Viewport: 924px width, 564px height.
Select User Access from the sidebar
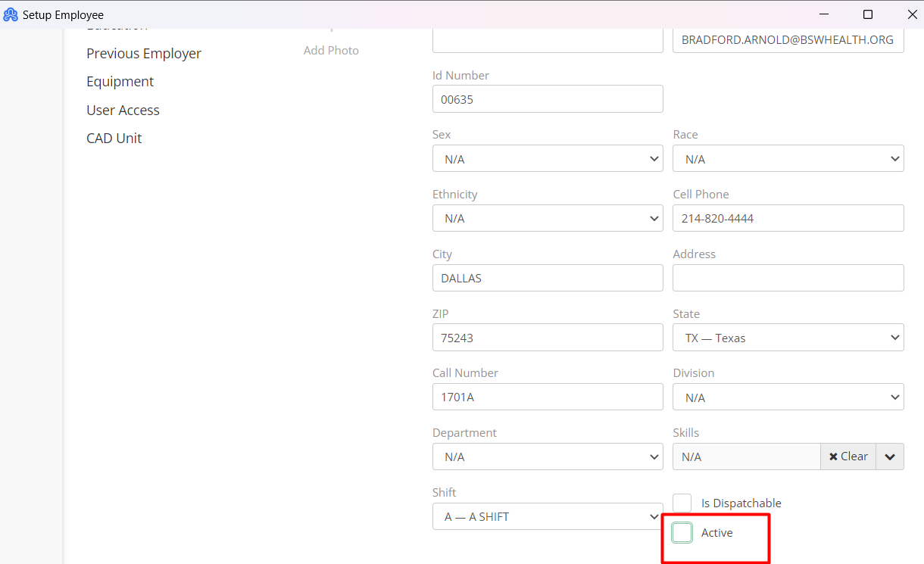(123, 110)
